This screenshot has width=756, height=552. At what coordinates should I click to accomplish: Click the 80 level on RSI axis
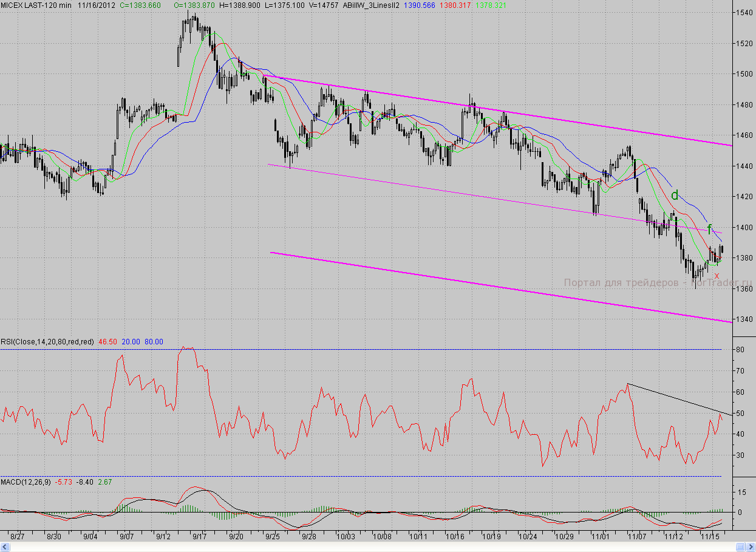(740, 350)
